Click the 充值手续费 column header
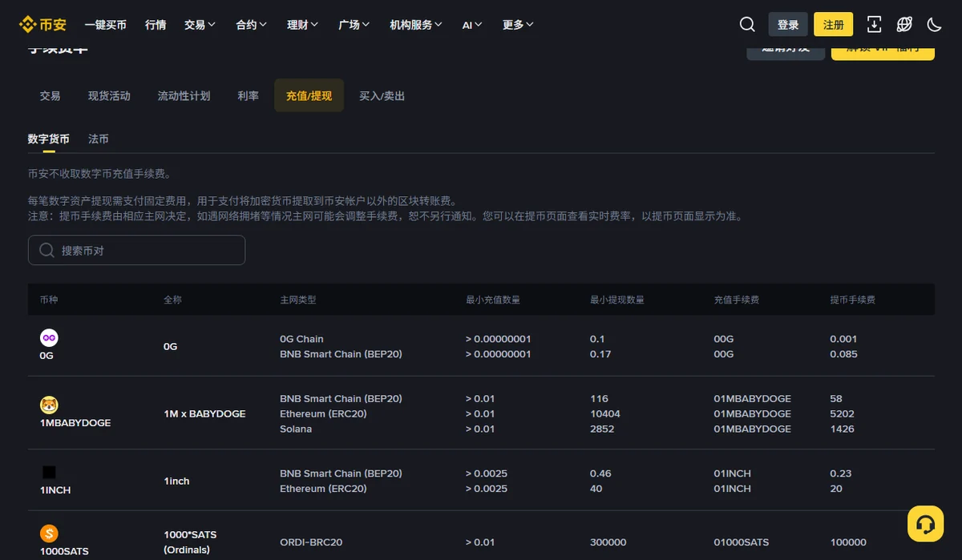This screenshot has height=560, width=962. pyautogui.click(x=737, y=300)
